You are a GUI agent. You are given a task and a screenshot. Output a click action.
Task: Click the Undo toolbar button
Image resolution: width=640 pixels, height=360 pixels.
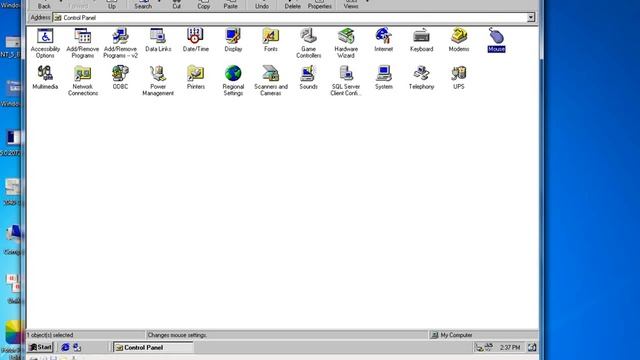[262, 4]
